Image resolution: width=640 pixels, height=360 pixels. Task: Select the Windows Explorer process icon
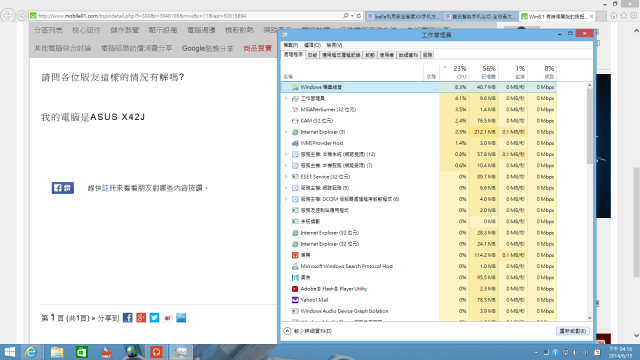click(295, 87)
